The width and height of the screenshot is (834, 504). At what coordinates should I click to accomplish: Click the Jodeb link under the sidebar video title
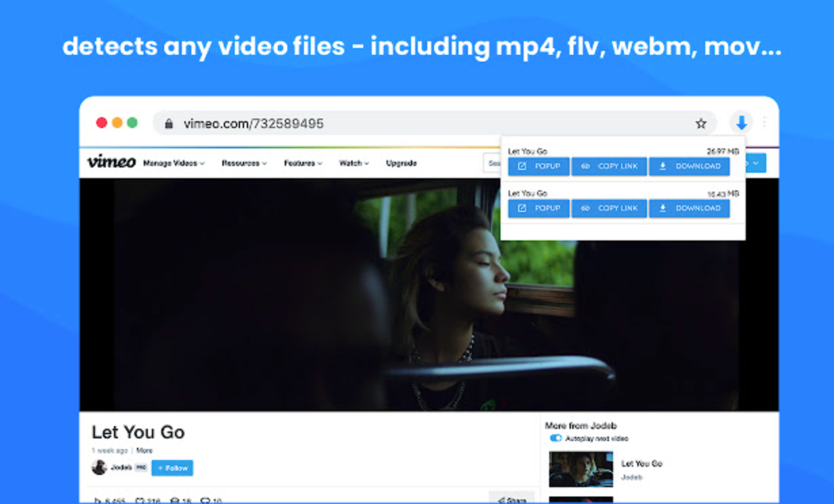click(632, 478)
